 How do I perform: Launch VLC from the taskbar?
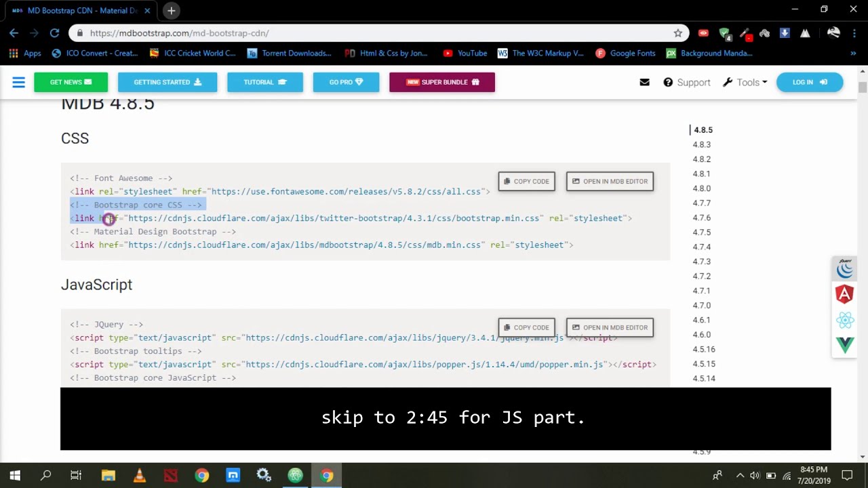click(x=139, y=476)
